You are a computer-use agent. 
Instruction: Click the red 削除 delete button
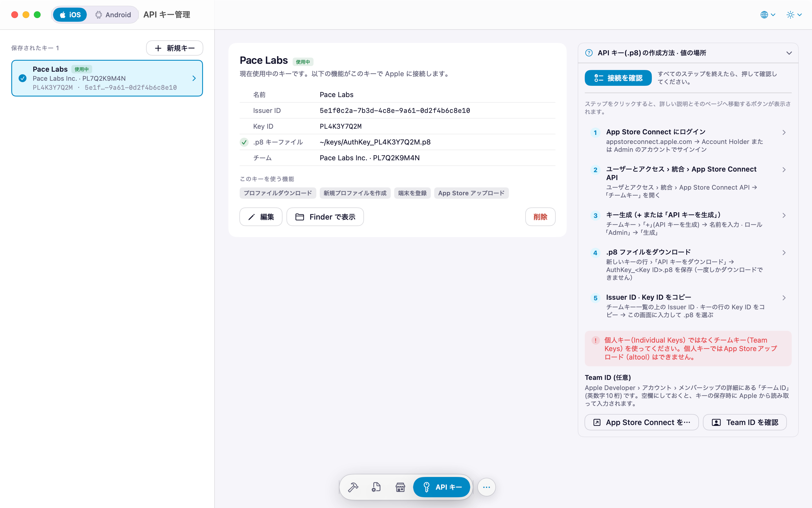point(540,217)
